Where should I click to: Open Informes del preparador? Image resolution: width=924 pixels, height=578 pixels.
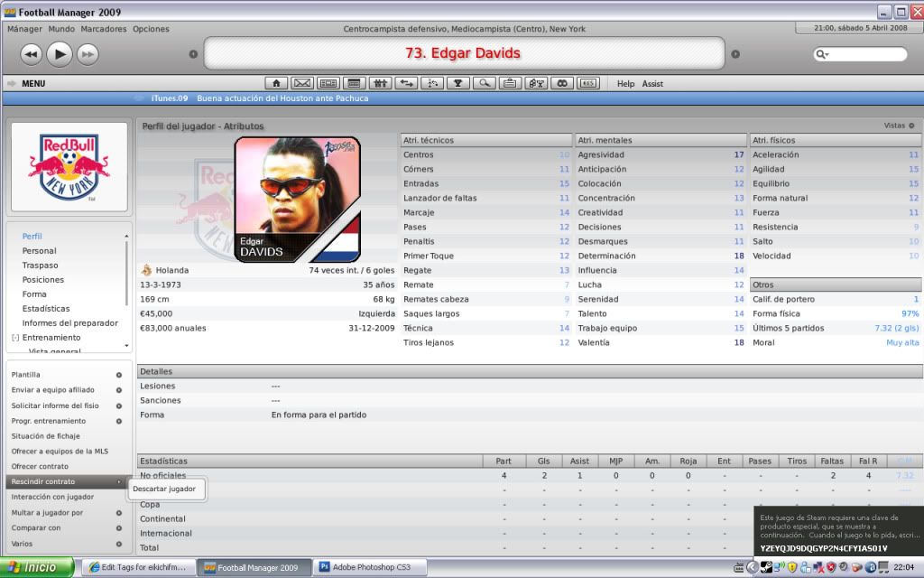[x=70, y=323]
